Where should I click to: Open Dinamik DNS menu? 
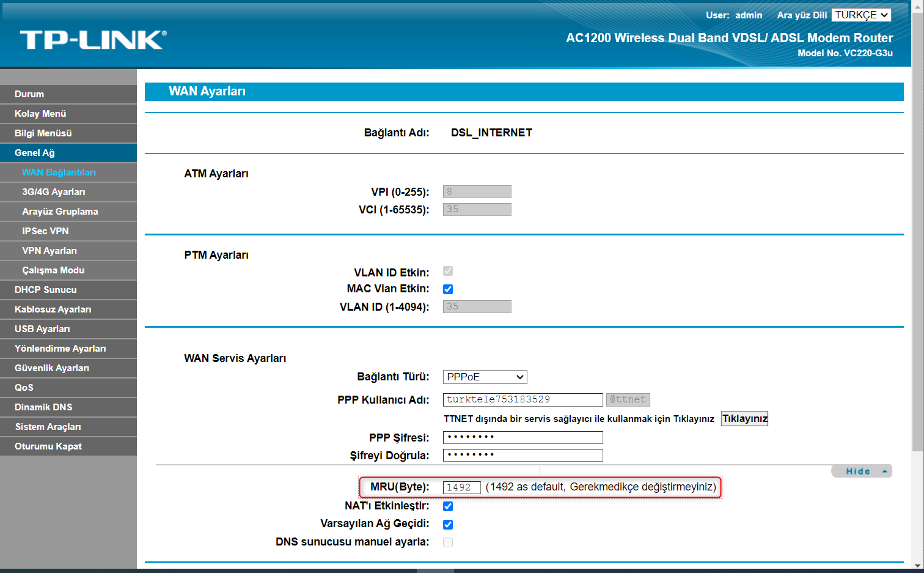coord(68,407)
